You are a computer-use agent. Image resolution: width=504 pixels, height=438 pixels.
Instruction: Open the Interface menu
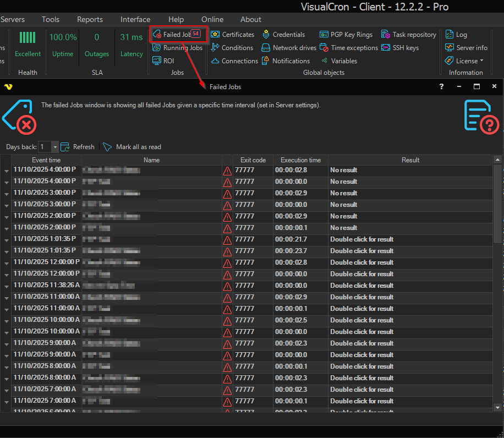(x=135, y=19)
